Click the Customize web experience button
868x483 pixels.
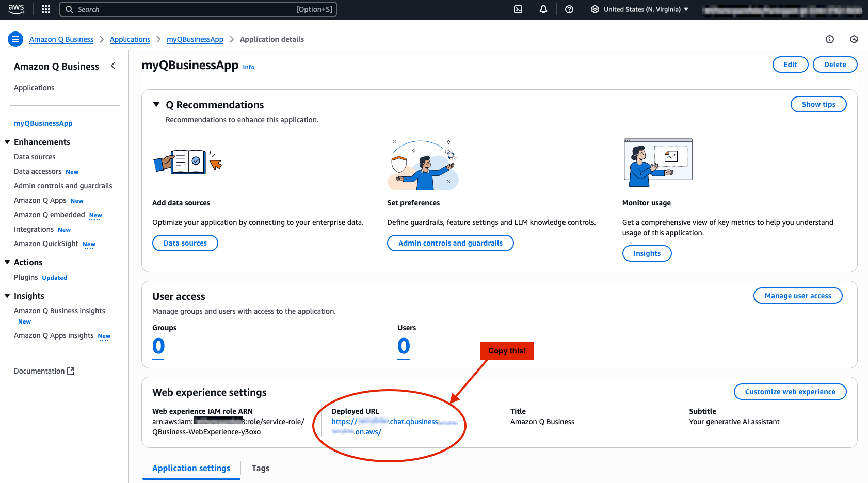tap(790, 392)
